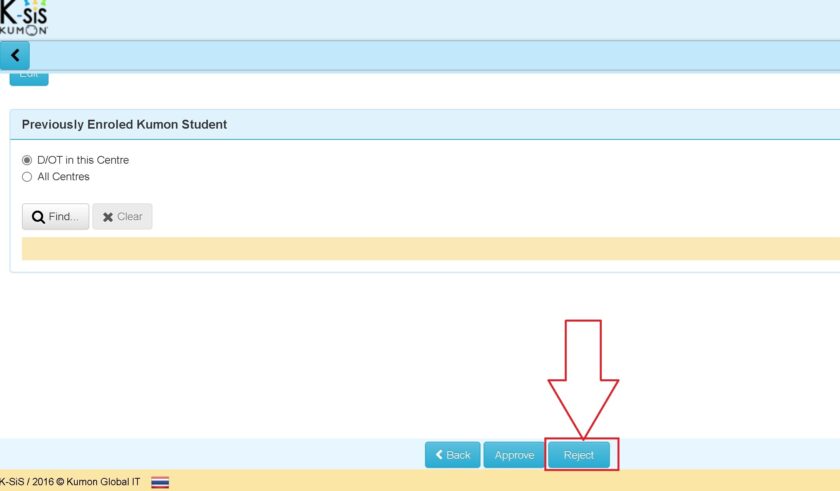Click the "D/OT in this Centre" label text
The width and height of the screenshot is (840, 491).
click(83, 160)
